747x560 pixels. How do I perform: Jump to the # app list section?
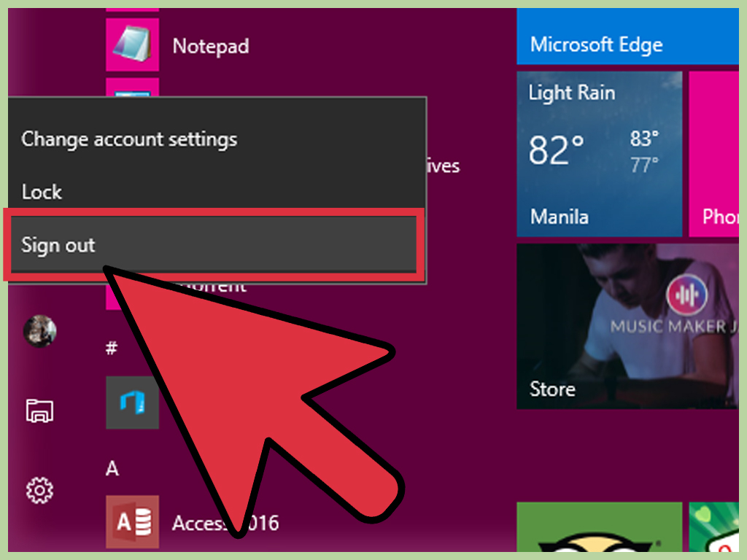[112, 348]
